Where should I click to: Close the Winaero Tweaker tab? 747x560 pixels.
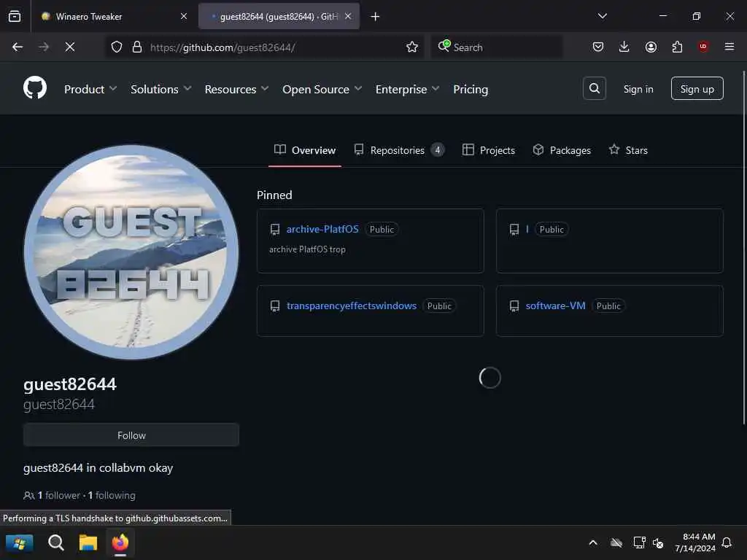point(184,16)
